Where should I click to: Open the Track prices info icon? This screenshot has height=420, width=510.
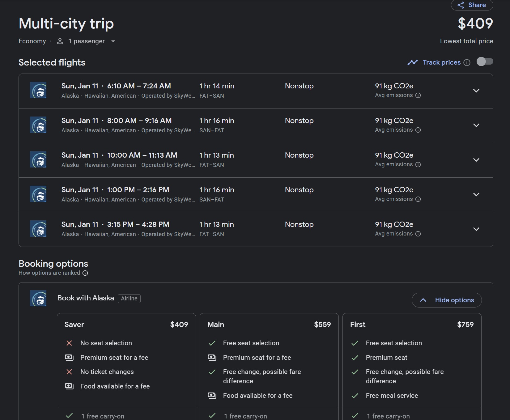467,63
